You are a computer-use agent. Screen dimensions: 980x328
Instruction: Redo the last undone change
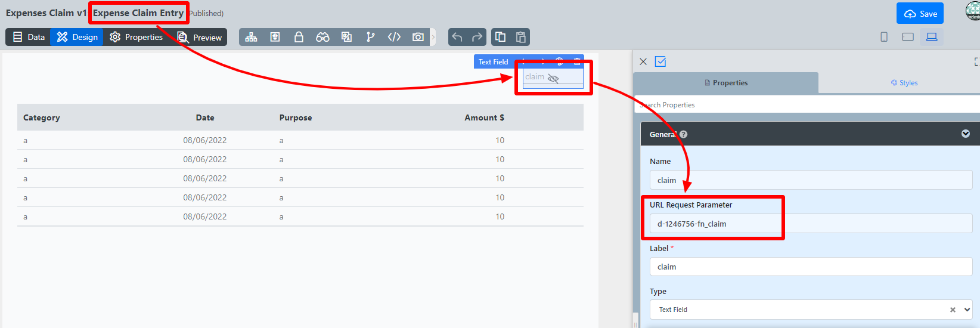click(477, 37)
